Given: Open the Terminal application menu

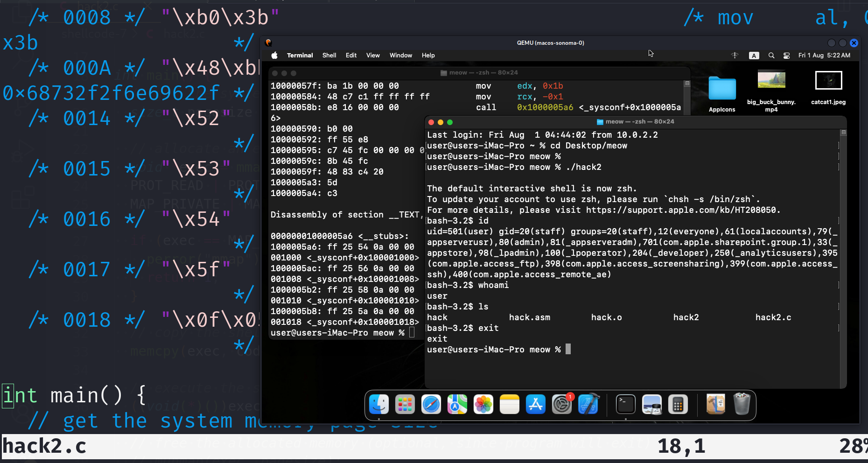Looking at the screenshot, I should [300, 55].
